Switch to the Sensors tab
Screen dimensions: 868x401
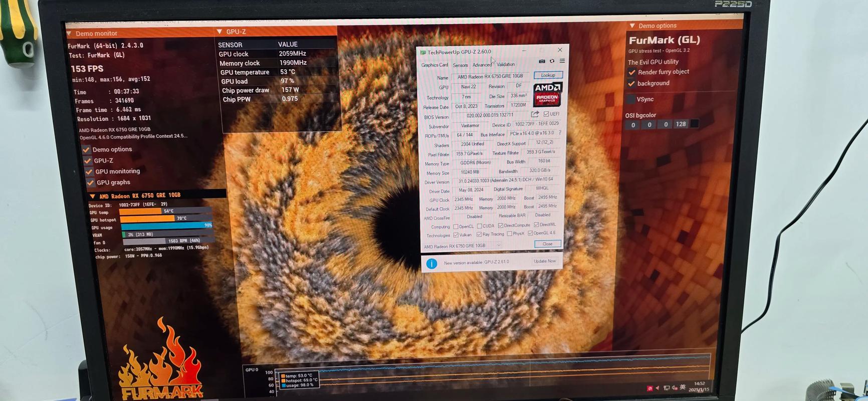[460, 65]
